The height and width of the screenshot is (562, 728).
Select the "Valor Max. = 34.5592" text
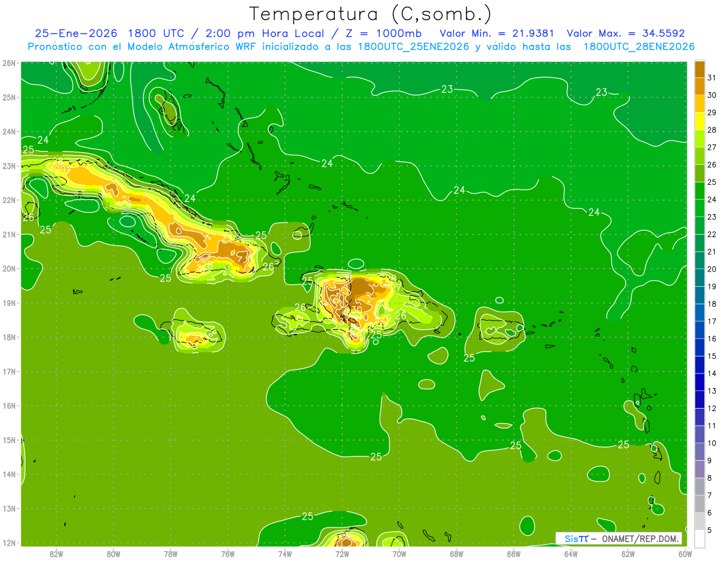[626, 33]
